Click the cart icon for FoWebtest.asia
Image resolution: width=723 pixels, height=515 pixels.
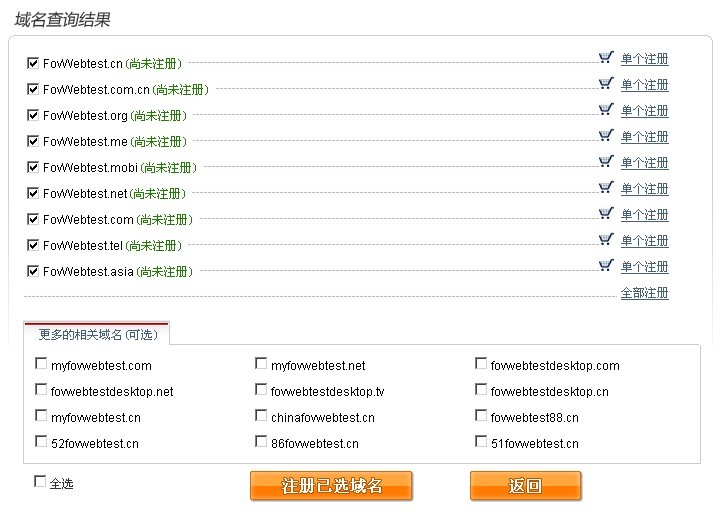[606, 265]
